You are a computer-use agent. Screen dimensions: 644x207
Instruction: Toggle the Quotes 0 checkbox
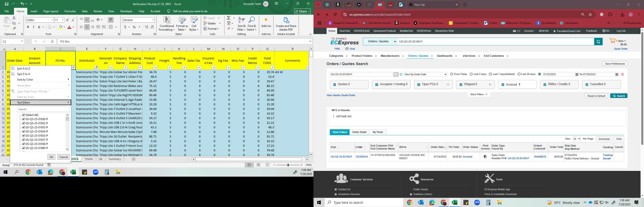(334, 85)
